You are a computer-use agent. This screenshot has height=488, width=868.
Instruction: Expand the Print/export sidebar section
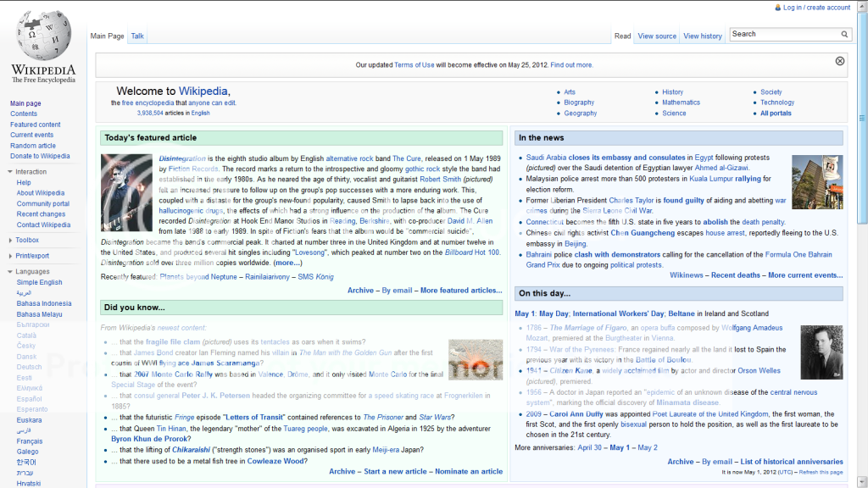point(10,256)
